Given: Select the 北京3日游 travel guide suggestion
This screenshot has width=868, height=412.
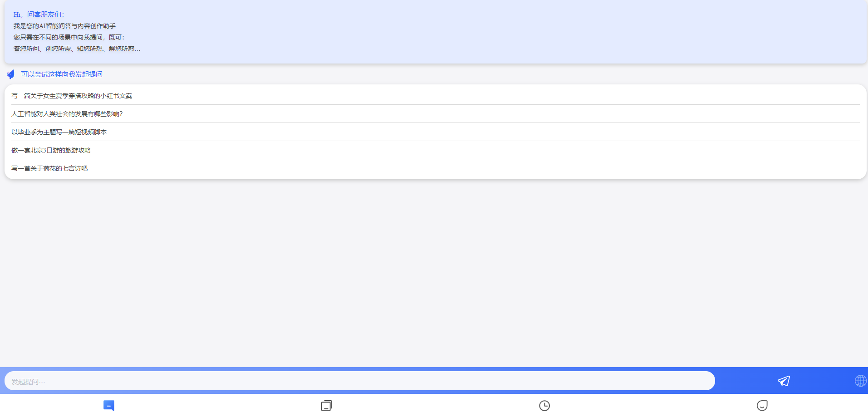Looking at the screenshot, I should [51, 150].
